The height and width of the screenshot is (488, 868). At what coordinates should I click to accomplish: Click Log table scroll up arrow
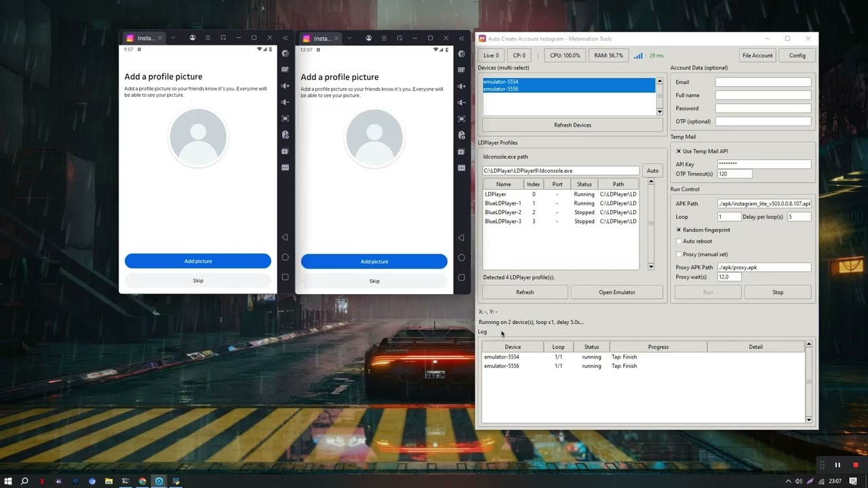tap(808, 345)
